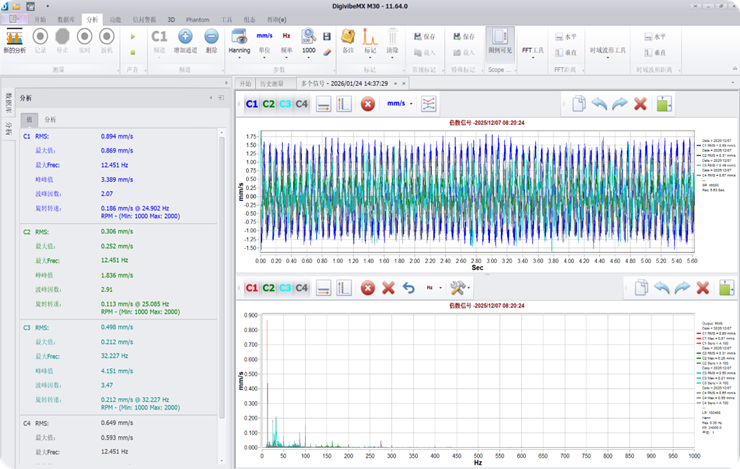Toggle channel C4 in the waveform toolbar

coord(302,103)
